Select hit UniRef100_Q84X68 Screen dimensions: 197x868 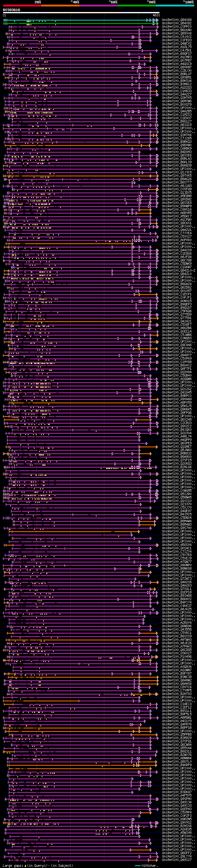(177, 20)
